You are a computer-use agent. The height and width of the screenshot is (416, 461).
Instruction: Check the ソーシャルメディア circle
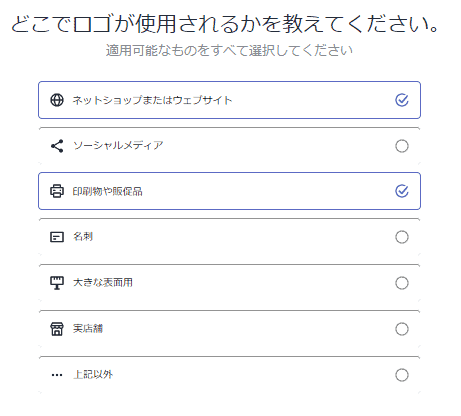pos(402,146)
